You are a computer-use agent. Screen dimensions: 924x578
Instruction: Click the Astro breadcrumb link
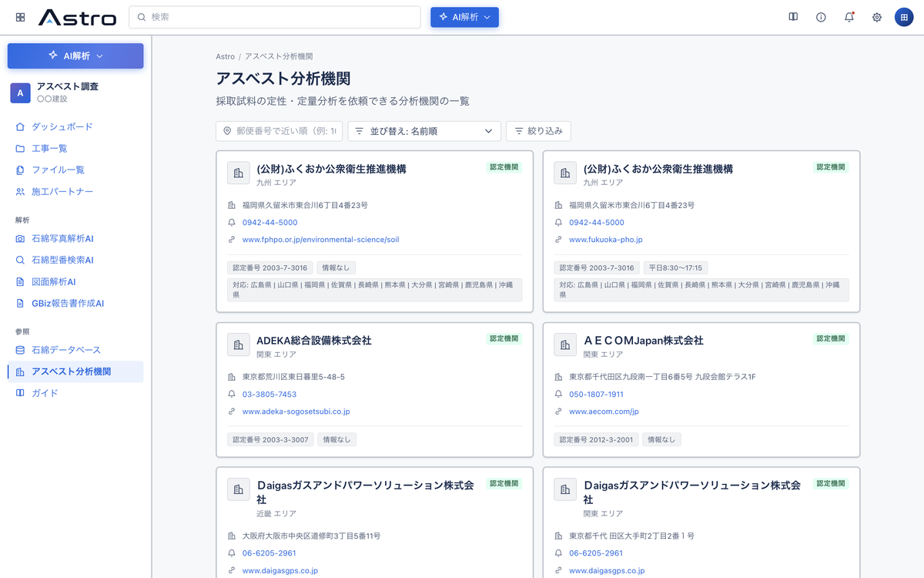tap(225, 56)
